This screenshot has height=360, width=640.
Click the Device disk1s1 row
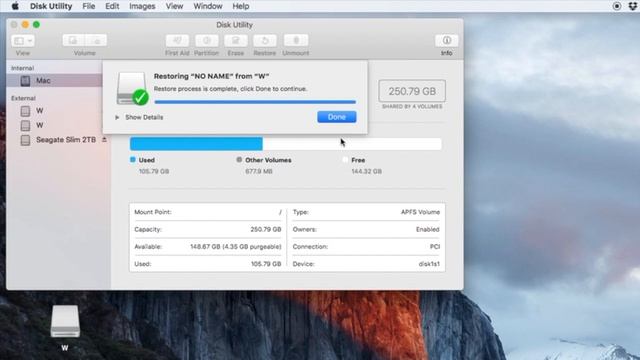[366, 264]
